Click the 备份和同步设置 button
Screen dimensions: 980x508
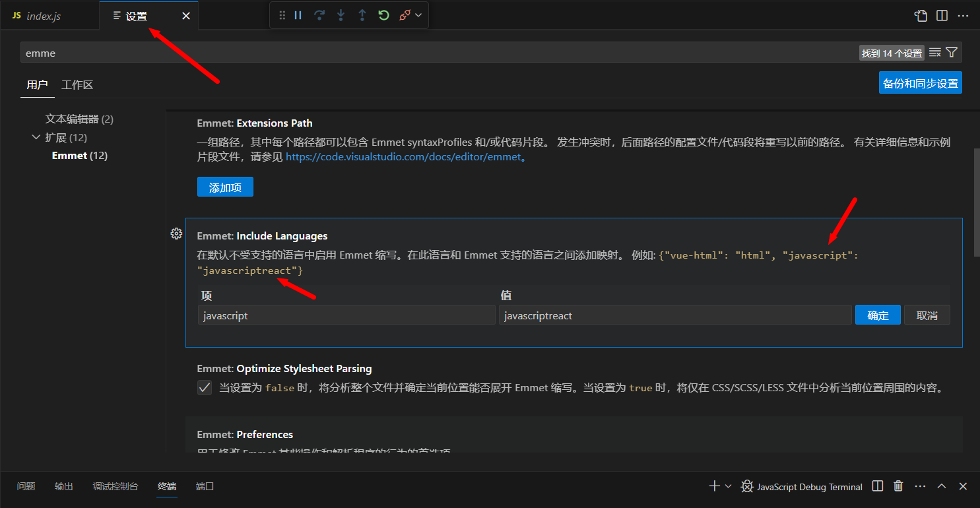click(921, 83)
